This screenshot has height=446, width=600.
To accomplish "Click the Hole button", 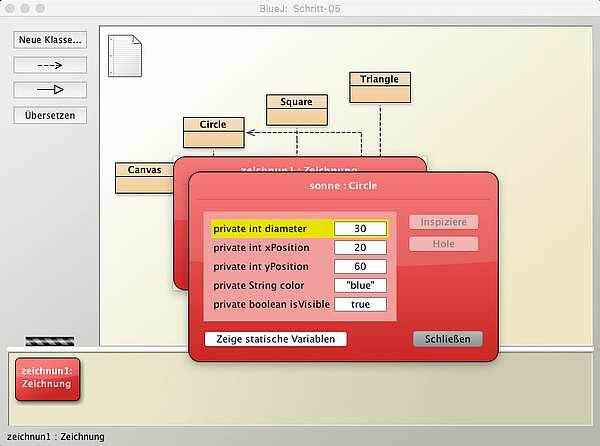I will 443,244.
